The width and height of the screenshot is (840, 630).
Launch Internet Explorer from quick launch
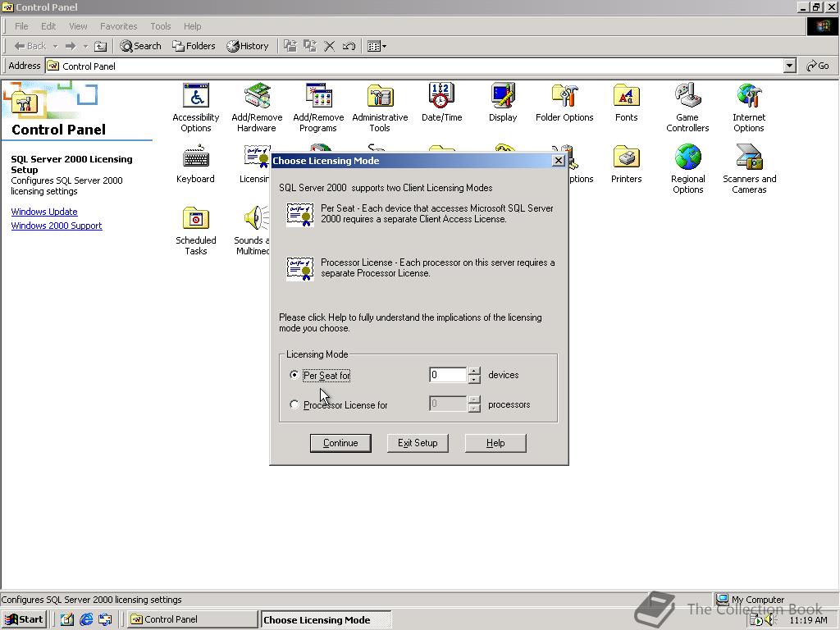86,619
